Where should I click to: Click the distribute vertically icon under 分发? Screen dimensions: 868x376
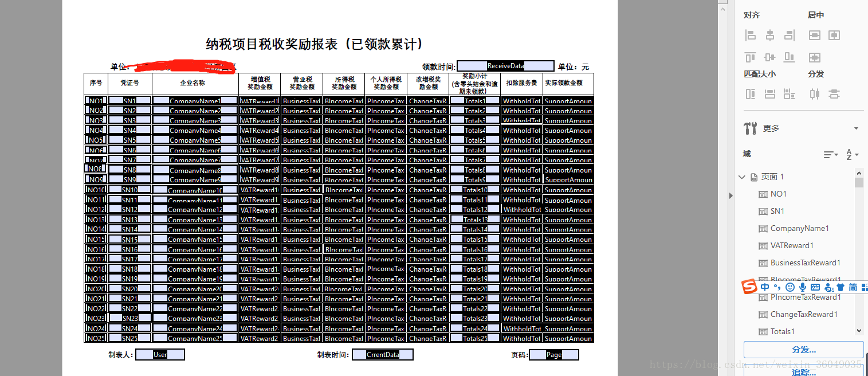click(834, 93)
